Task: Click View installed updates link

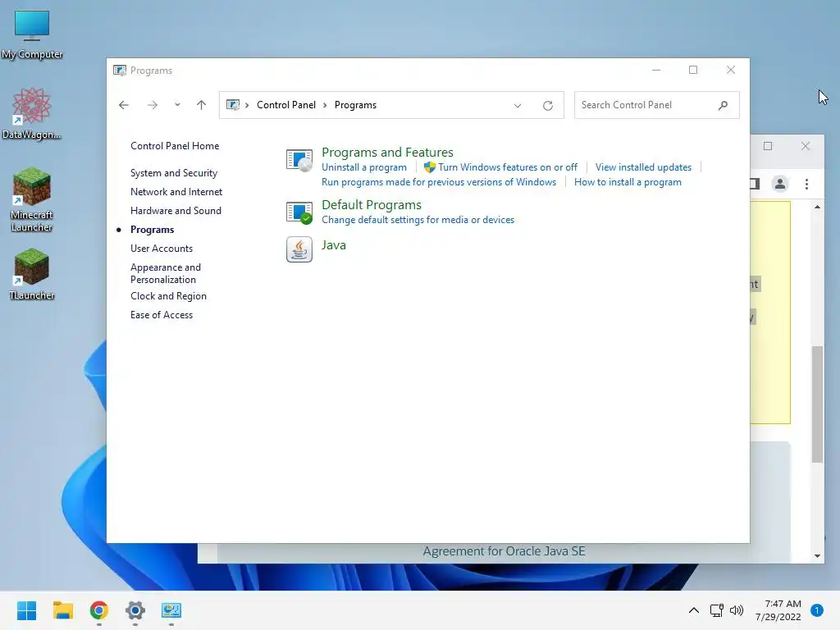Action: 643,167
